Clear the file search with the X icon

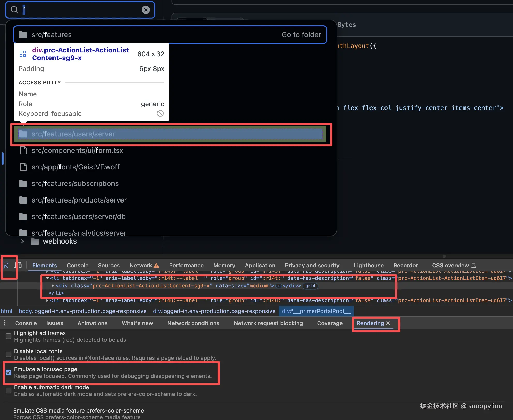click(x=146, y=10)
